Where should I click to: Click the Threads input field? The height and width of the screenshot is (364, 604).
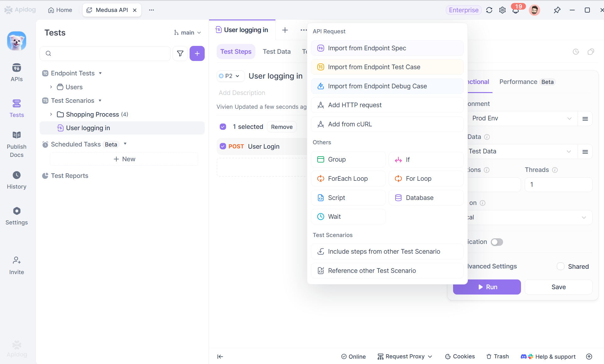click(x=558, y=185)
